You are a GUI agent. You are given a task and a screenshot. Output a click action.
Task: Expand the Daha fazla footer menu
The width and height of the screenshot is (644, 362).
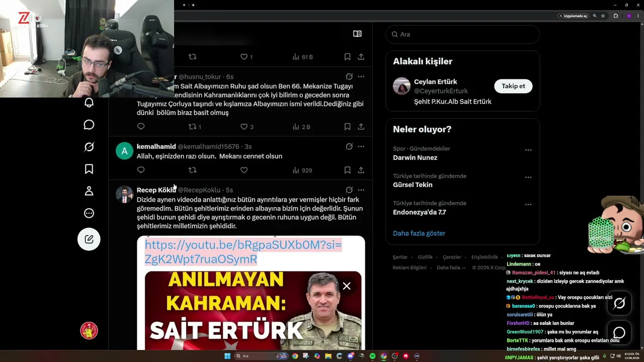pyautogui.click(x=451, y=267)
